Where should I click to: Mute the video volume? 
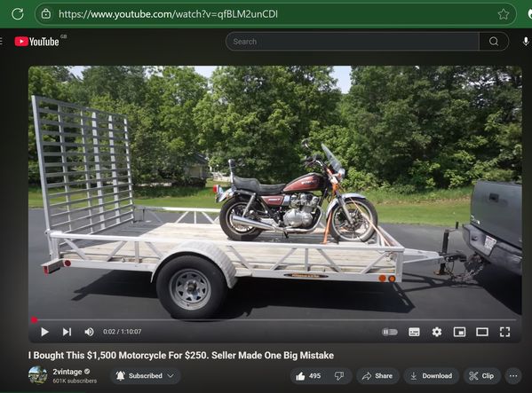tap(89, 332)
